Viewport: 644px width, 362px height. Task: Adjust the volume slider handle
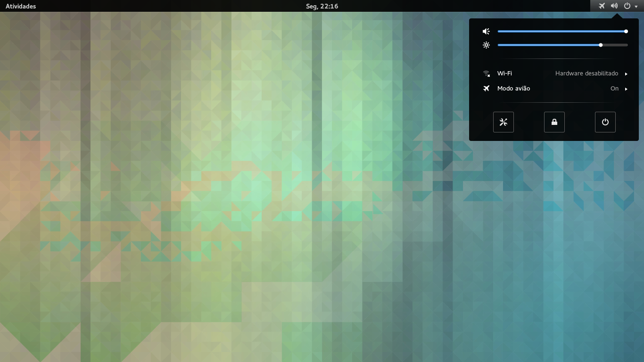[626, 32]
